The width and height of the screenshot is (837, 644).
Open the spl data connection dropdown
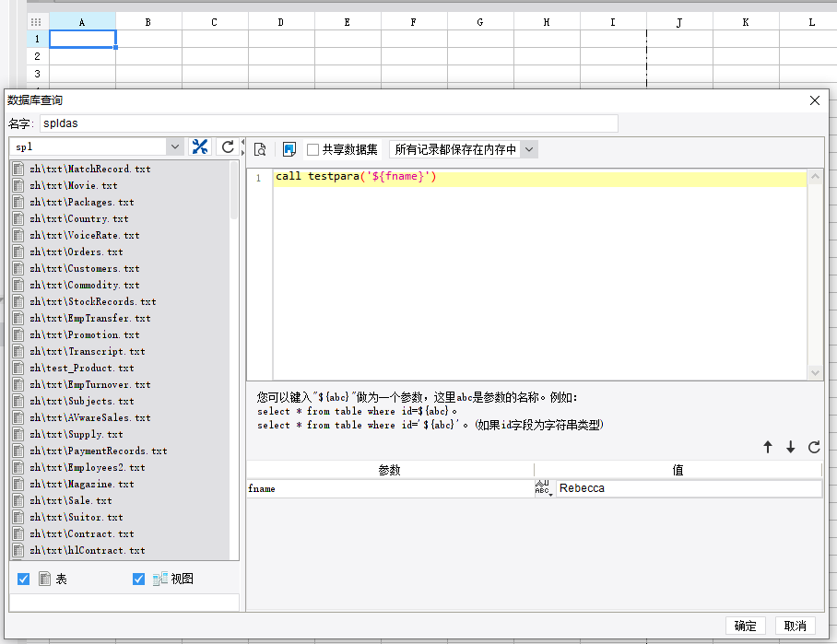175,147
